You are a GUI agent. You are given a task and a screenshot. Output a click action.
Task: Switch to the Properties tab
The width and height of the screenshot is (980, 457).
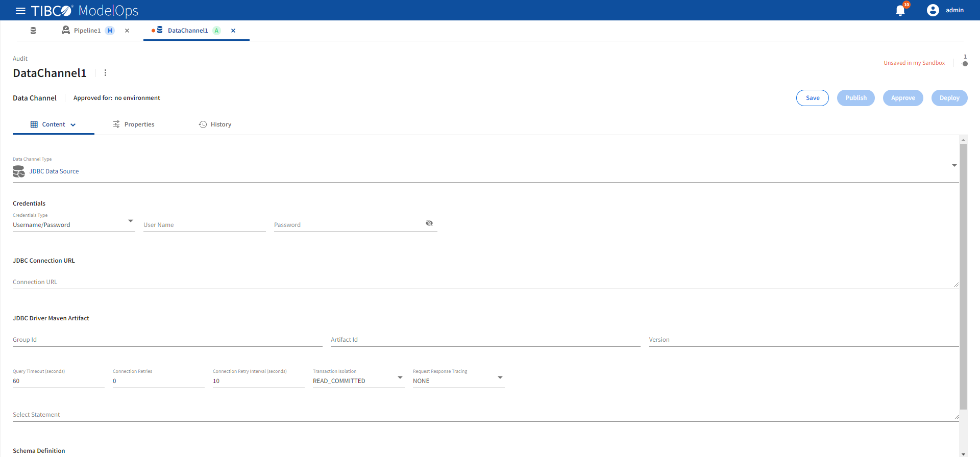pyautogui.click(x=134, y=124)
